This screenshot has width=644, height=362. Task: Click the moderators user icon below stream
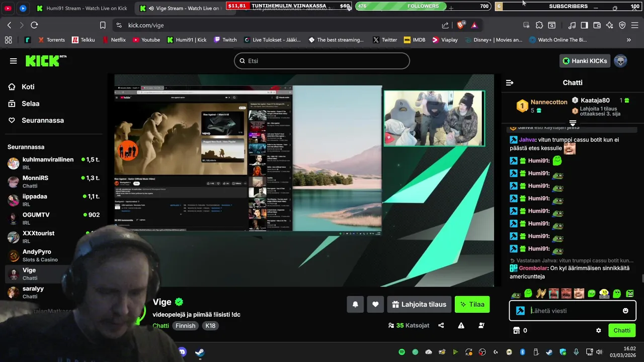click(x=481, y=325)
